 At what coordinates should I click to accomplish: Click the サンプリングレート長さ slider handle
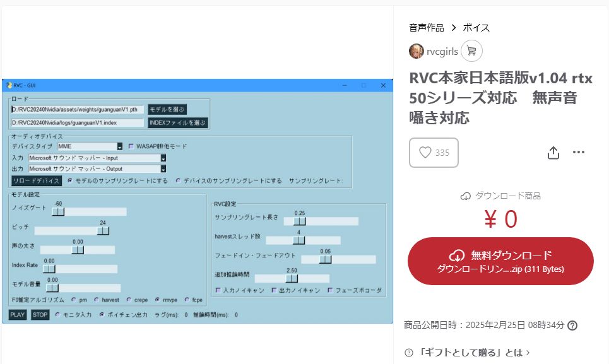[299, 221]
